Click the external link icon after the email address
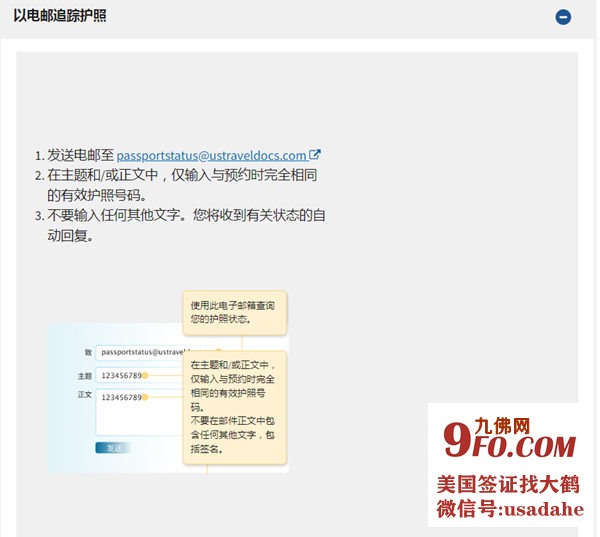Screen dimensions: 600x537 pos(315,155)
